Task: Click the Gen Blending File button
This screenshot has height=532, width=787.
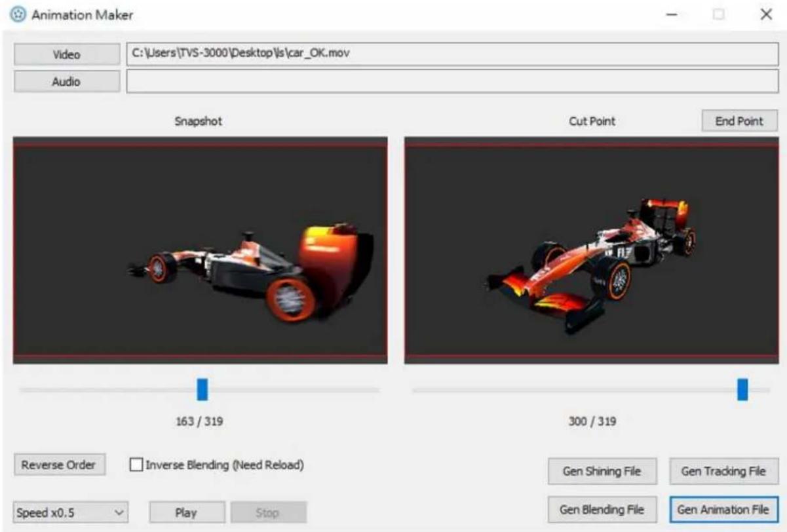Action: point(602,509)
